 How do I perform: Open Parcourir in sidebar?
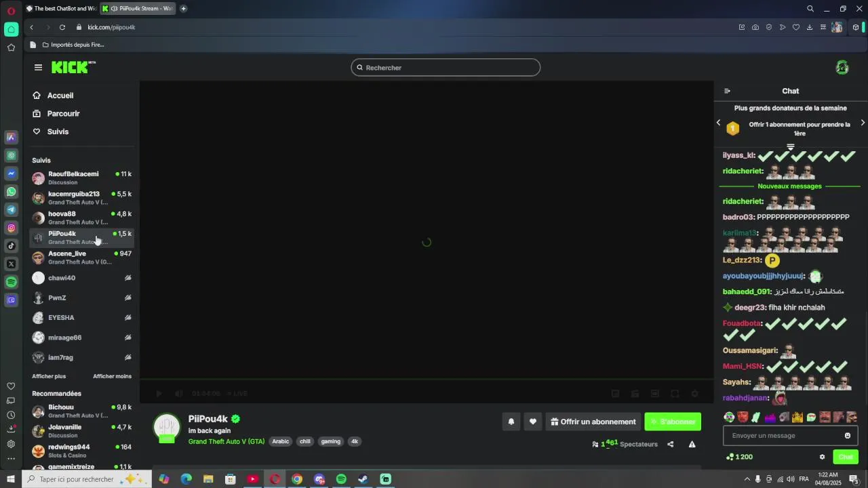pos(63,114)
